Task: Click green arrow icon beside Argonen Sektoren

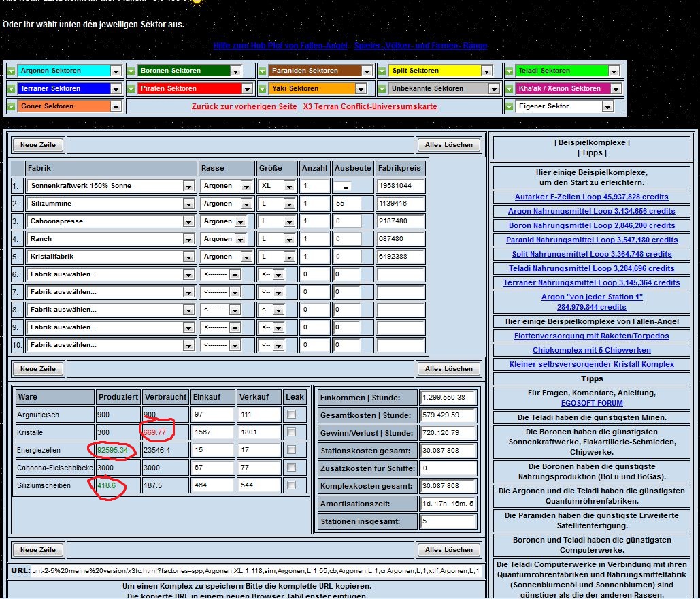Action: 12,71
